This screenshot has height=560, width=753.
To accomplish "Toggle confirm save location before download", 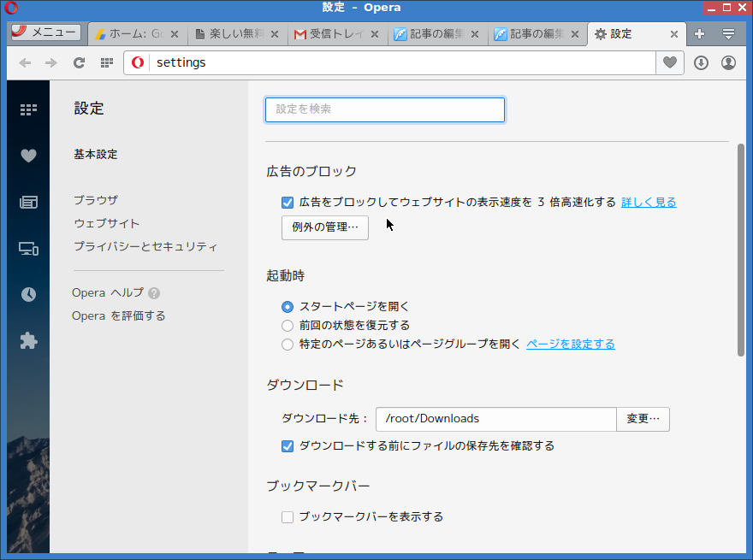I will click(x=288, y=446).
